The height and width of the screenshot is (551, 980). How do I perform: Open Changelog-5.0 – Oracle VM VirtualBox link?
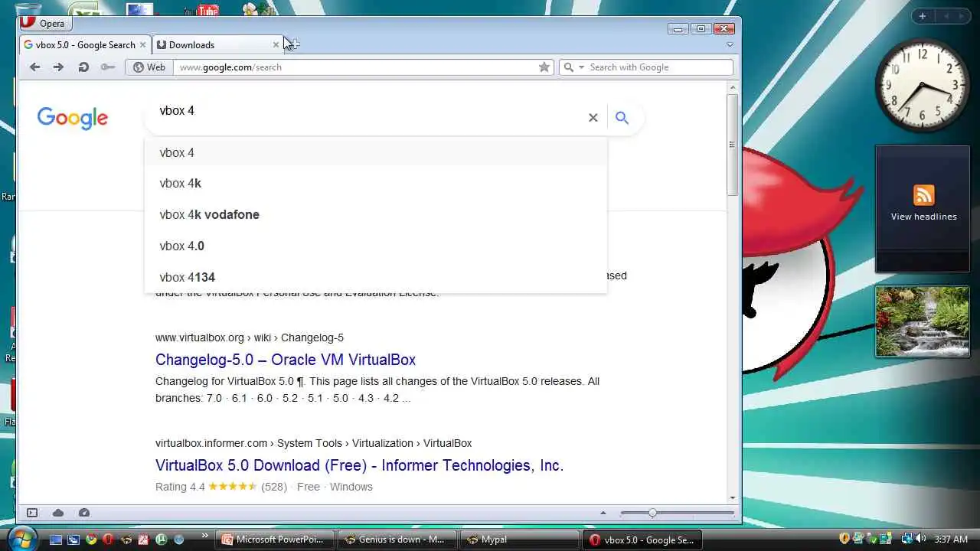coord(286,360)
